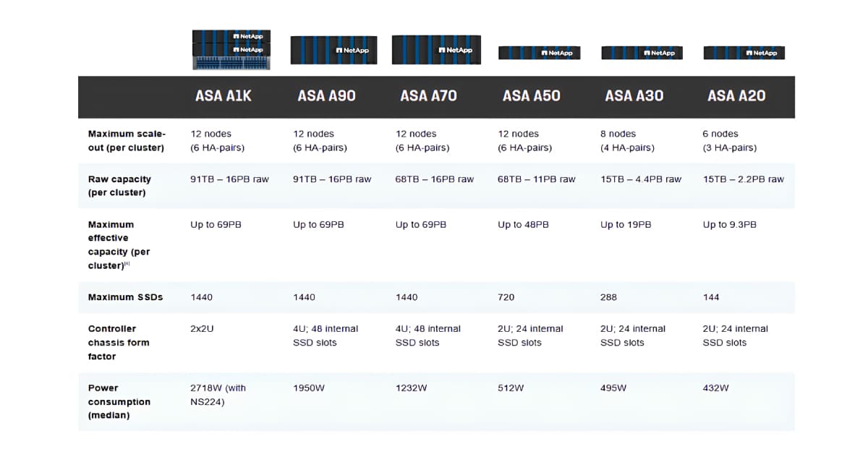Viewport: 868px width, 449px height.
Task: Click the ASA A20 product image
Action: pos(744,52)
